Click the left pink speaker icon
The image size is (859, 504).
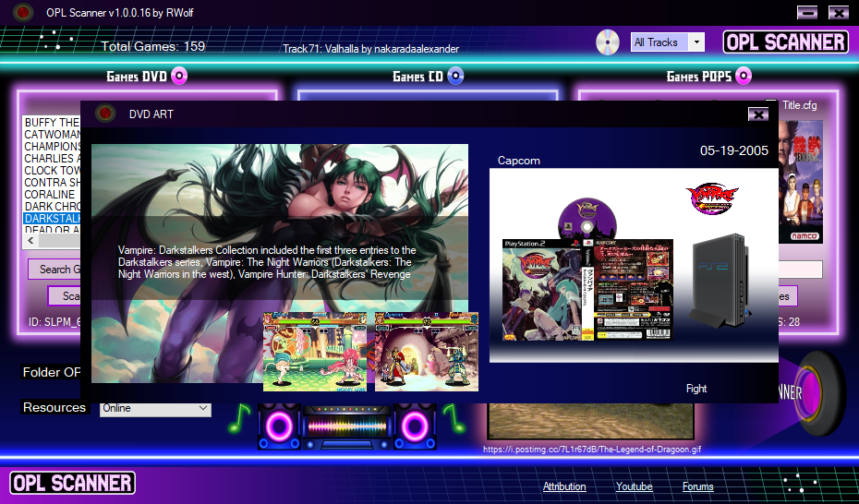(279, 426)
